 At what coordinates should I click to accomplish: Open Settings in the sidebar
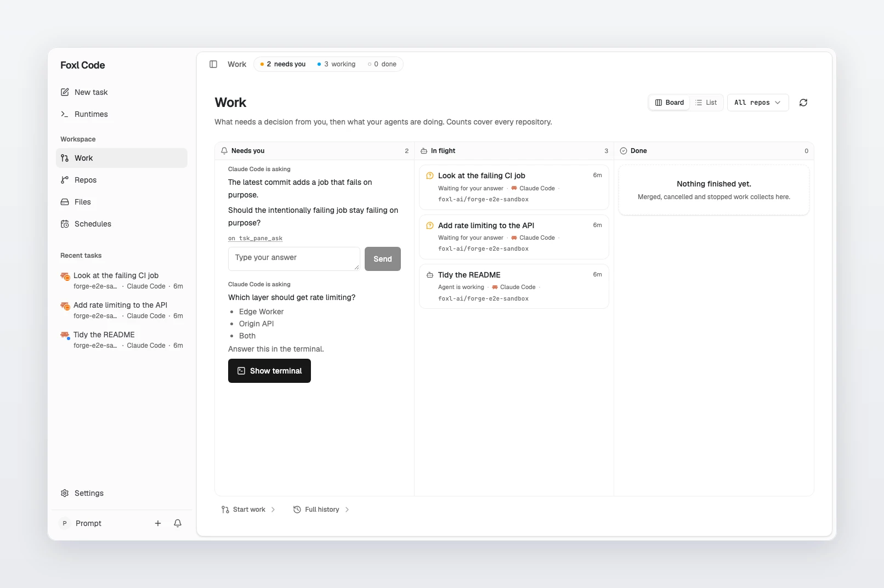point(122,493)
